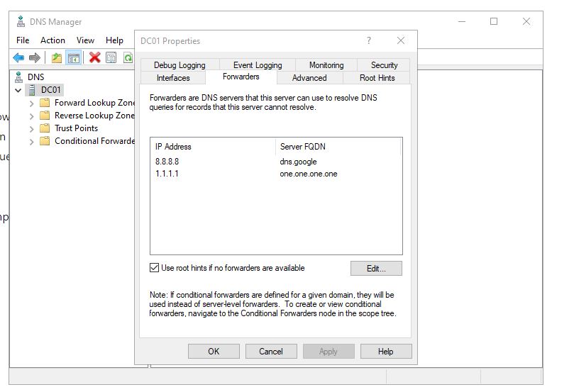This screenshot has height=392, width=574.
Task: Switch to the Monitoring tab
Action: [x=326, y=65]
